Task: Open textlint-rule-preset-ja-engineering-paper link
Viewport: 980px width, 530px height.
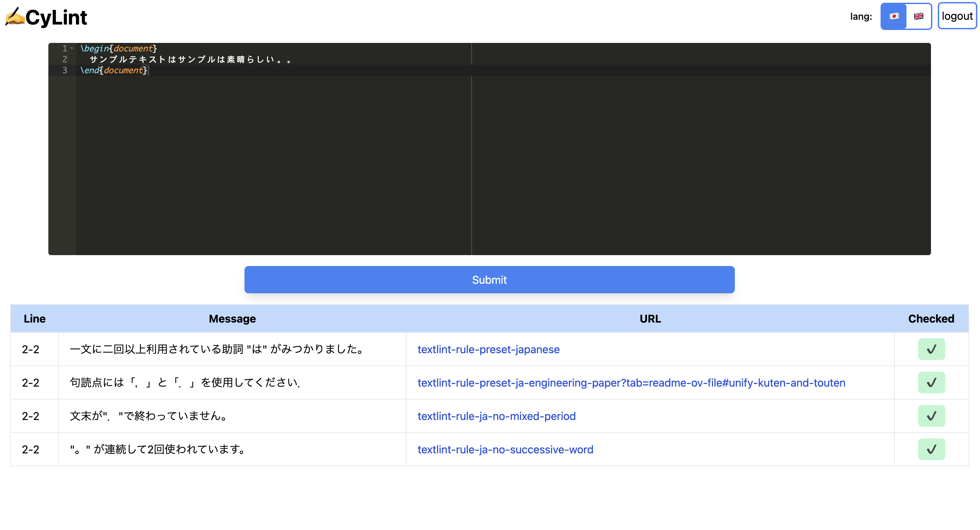Action: [631, 383]
